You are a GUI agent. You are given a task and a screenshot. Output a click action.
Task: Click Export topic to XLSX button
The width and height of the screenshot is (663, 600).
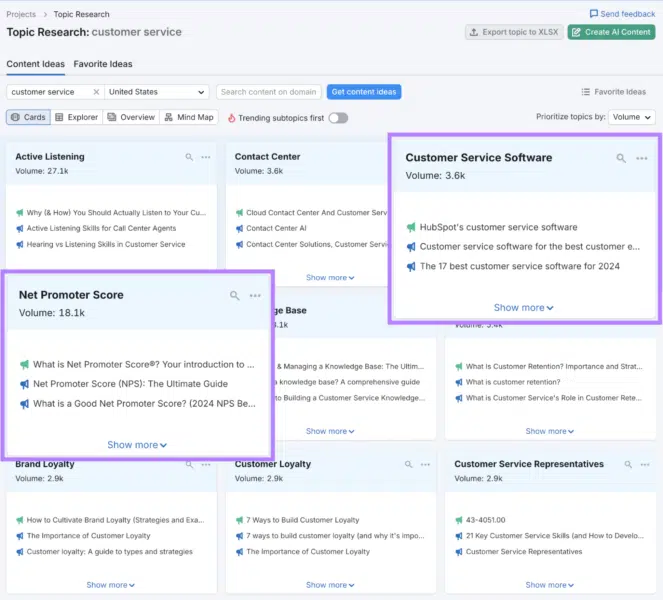514,32
